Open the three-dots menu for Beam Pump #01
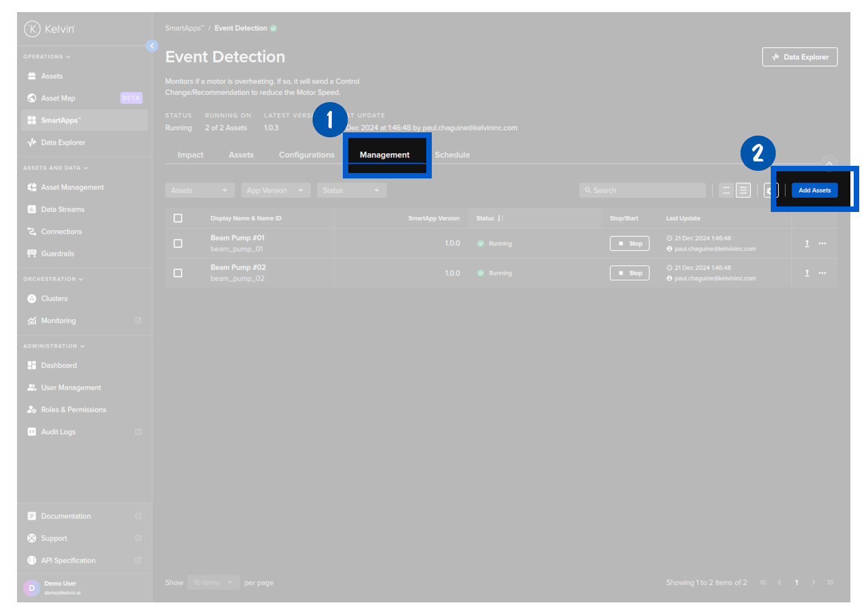This screenshot has width=868, height=615. (x=822, y=244)
